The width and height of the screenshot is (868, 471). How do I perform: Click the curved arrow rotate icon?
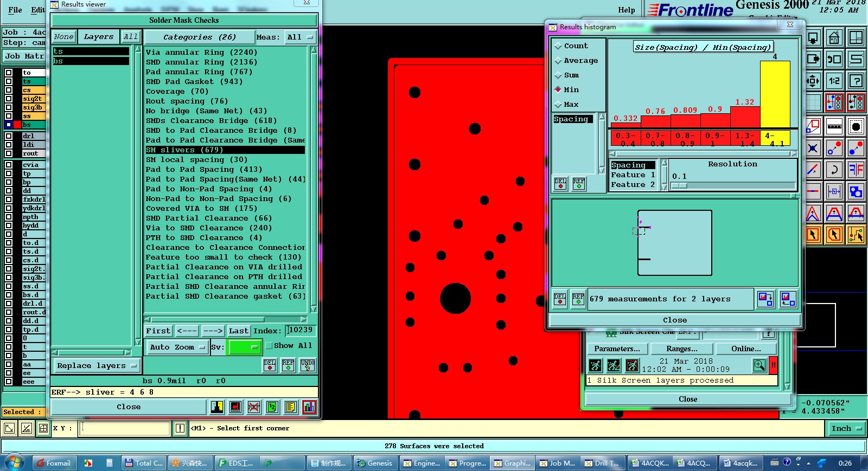click(x=834, y=170)
